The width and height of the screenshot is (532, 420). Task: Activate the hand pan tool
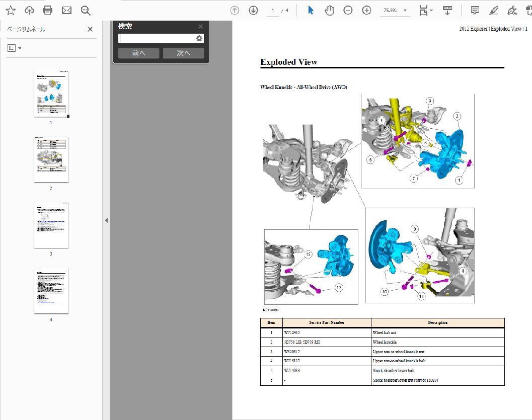point(329,11)
